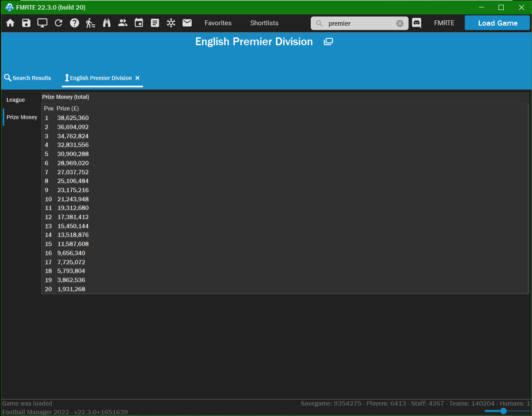Click the people group icon
The image size is (532, 416).
[x=123, y=23]
